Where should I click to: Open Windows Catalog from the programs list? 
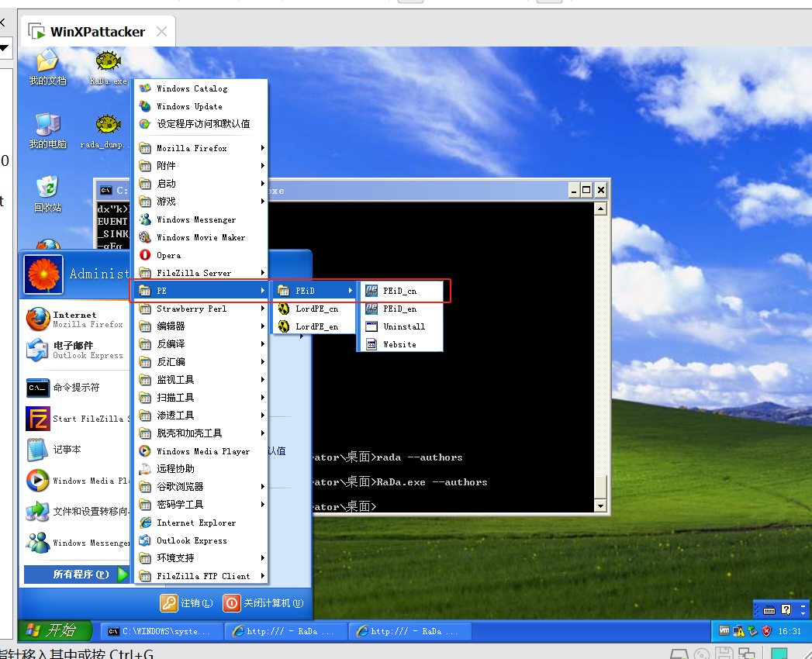pos(201,88)
